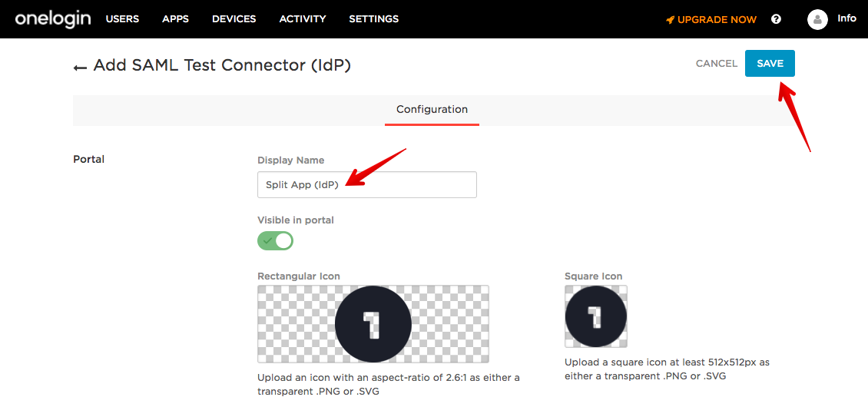This screenshot has height=407, width=868.
Task: Open the ACTIVITY menu
Action: [x=303, y=19]
